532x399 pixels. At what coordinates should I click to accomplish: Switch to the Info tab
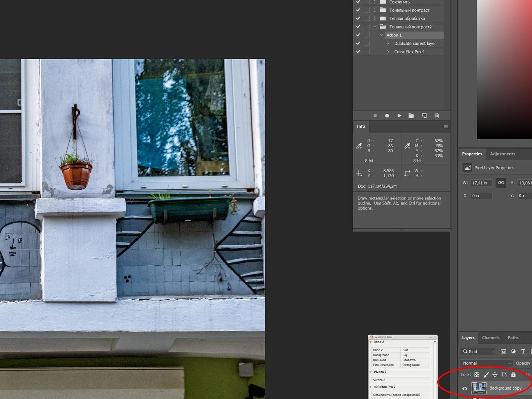(x=361, y=127)
